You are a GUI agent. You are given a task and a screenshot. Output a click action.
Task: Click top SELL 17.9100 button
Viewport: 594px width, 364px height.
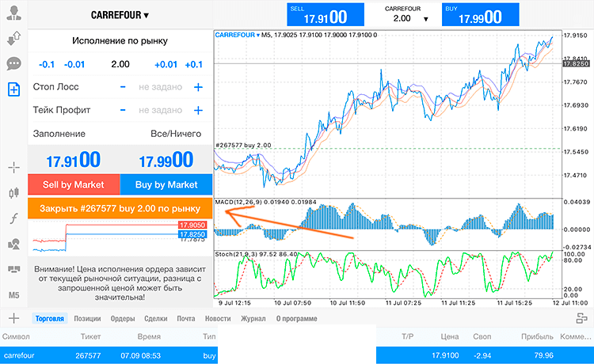(326, 14)
